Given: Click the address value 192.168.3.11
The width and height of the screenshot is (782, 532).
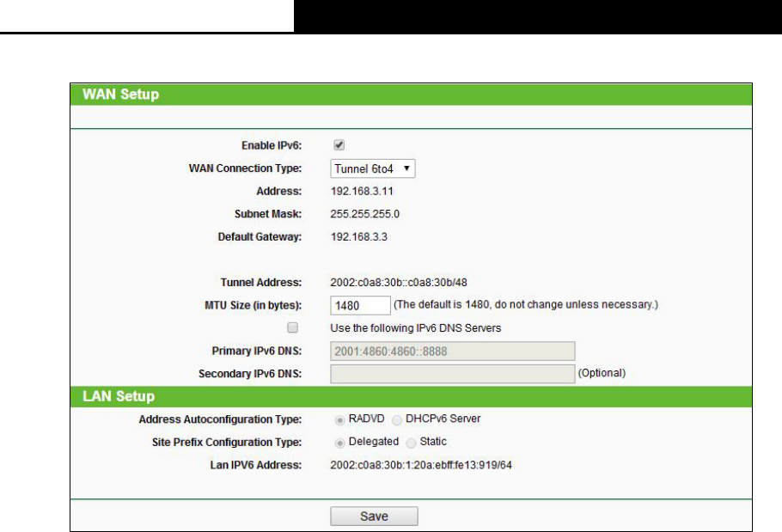Looking at the screenshot, I should [x=362, y=191].
